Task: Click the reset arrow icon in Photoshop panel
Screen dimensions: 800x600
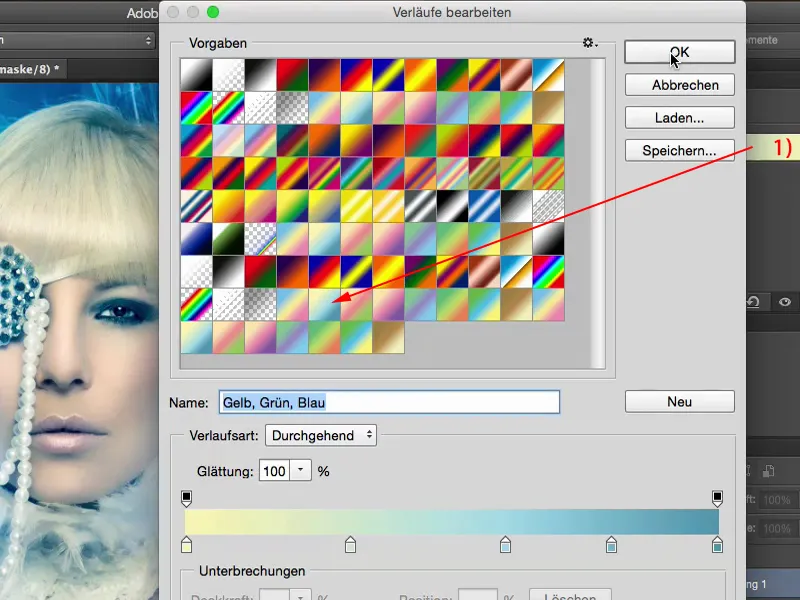Action: pos(753,302)
